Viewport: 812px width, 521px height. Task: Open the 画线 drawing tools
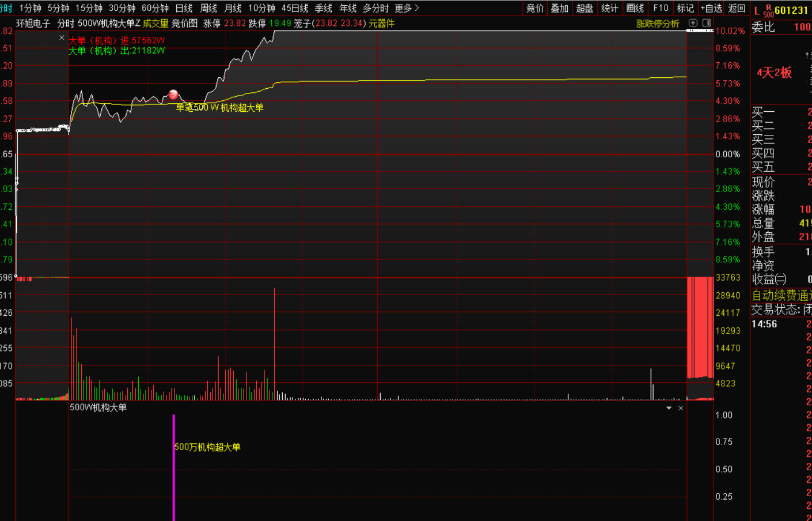pos(635,8)
